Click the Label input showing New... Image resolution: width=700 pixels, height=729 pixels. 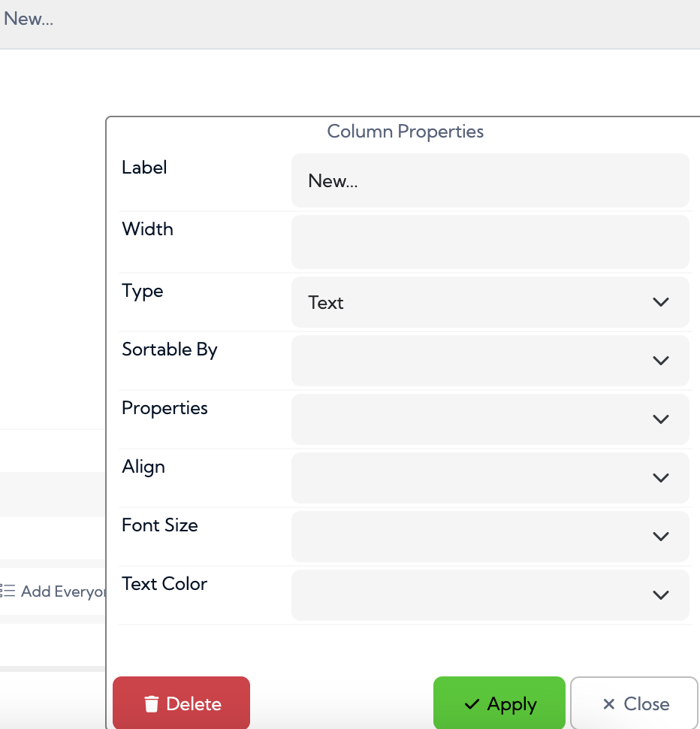(x=490, y=180)
